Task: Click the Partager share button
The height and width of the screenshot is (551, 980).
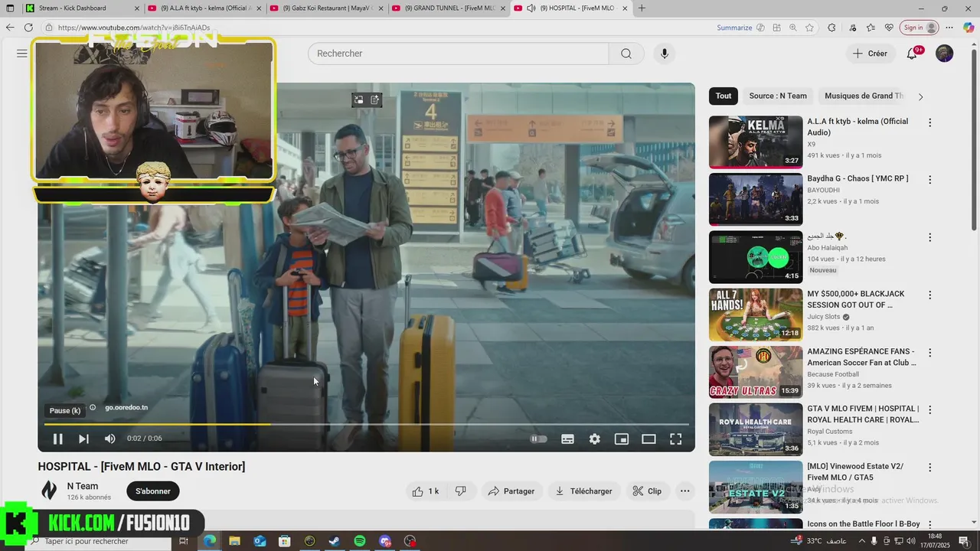Action: 511,491
